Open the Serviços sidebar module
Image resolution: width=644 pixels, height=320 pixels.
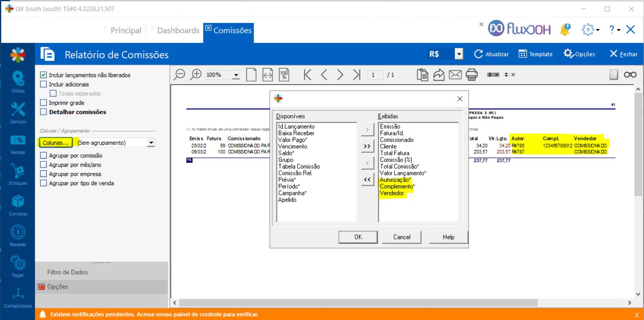click(18, 112)
